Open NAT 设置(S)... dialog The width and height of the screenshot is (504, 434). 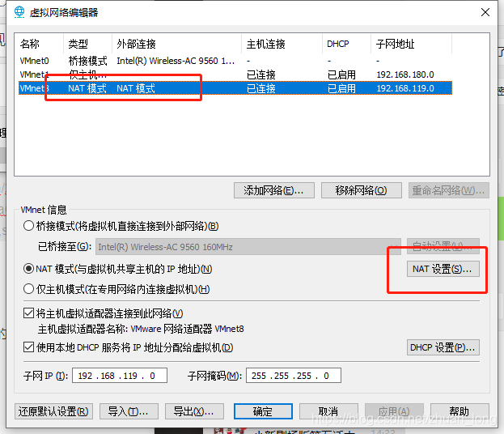tap(443, 269)
